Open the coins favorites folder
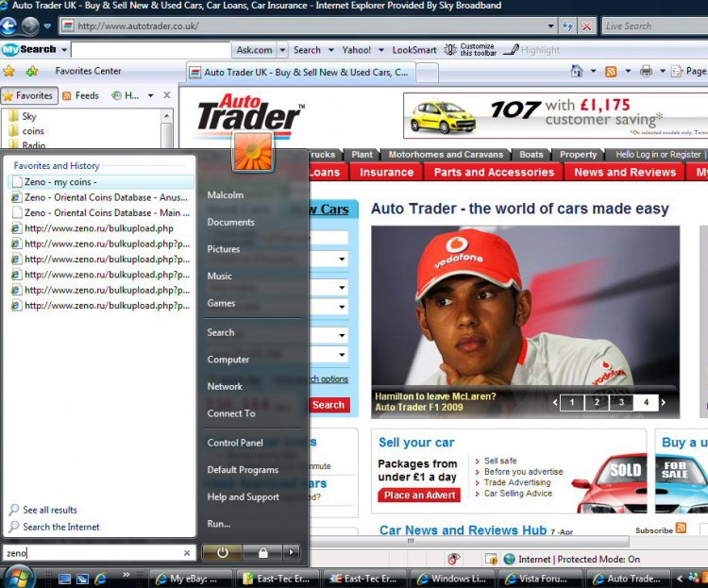Screen dimensions: 708x588 33,131
